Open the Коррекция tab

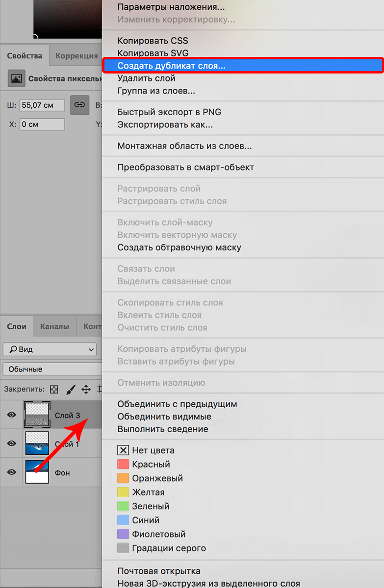click(x=77, y=56)
